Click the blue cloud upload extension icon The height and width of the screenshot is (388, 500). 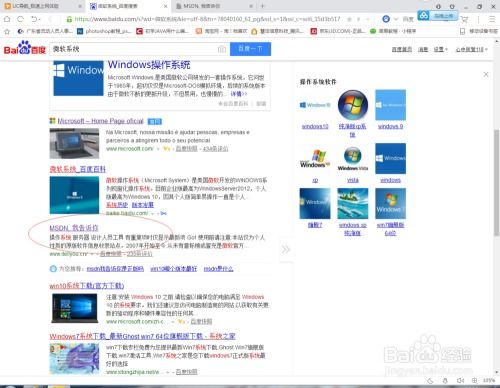point(423,16)
